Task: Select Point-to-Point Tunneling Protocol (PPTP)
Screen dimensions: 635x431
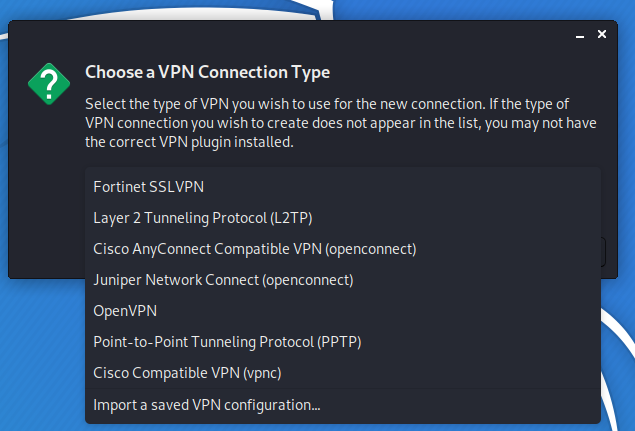Action: pos(343,342)
